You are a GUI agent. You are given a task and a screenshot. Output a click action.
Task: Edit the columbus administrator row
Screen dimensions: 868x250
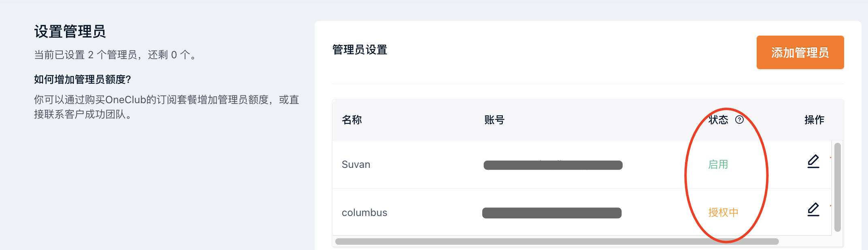pos(813,210)
